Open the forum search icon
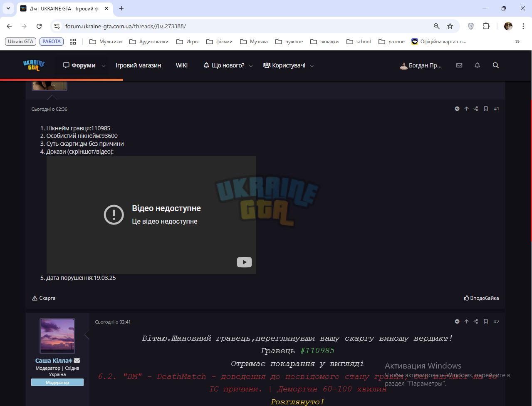This screenshot has width=532, height=406. click(496, 65)
